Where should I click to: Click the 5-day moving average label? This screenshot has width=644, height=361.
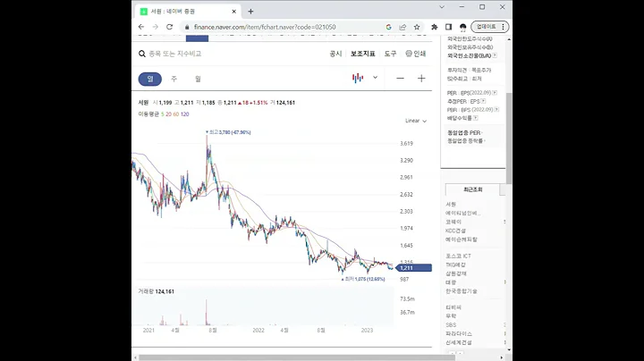pos(163,114)
